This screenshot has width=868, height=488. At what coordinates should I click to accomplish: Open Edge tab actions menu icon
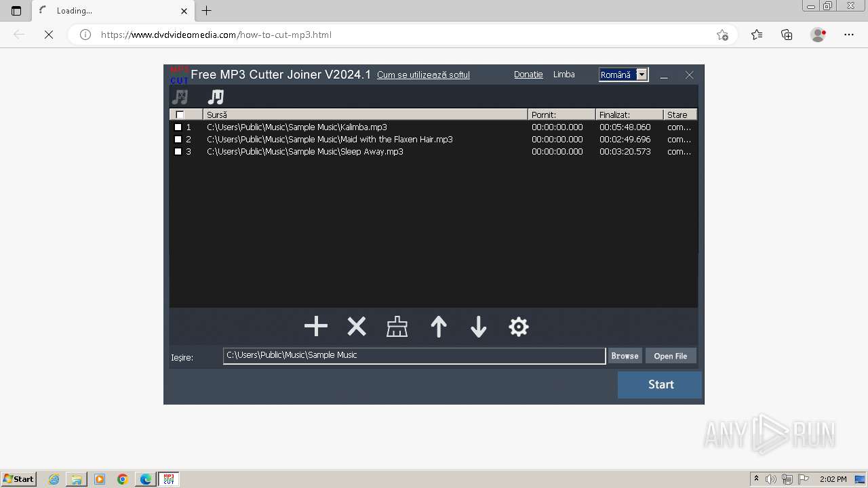[x=16, y=11]
